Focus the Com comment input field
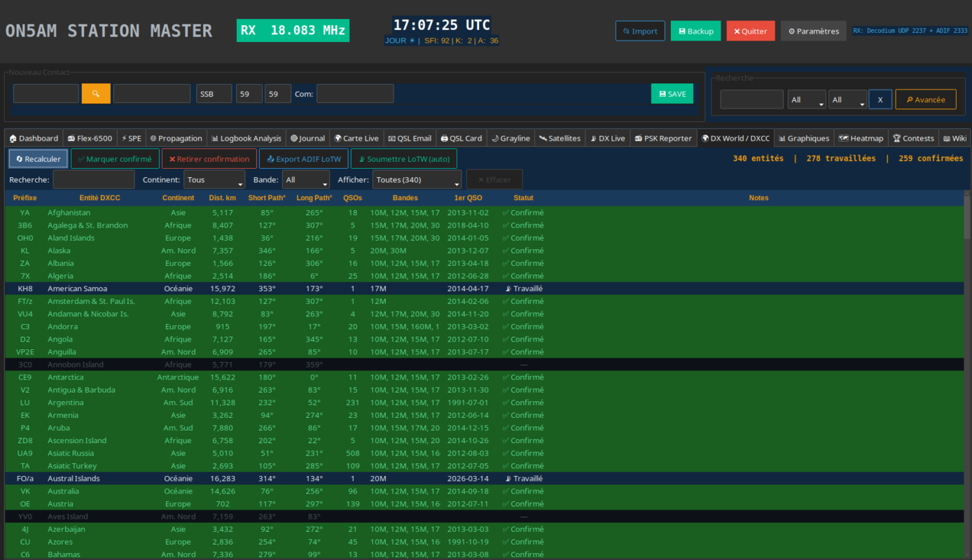972x560 pixels. click(355, 94)
